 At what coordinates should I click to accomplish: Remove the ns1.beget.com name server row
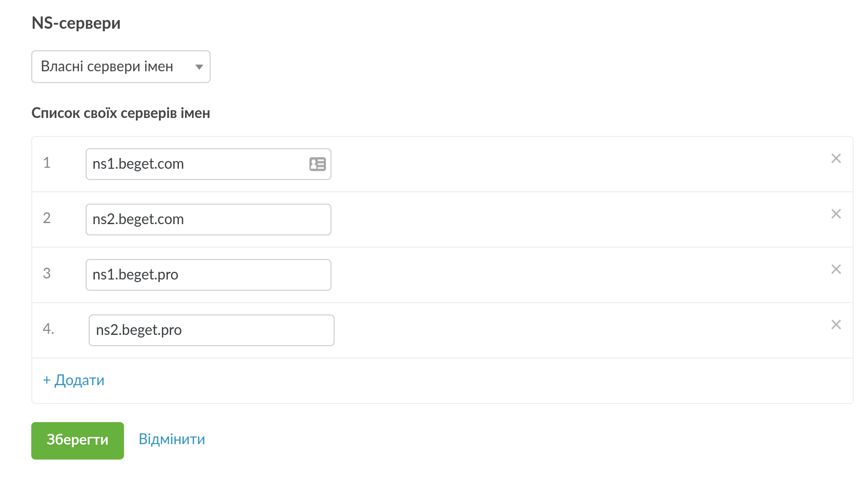pyautogui.click(x=836, y=158)
